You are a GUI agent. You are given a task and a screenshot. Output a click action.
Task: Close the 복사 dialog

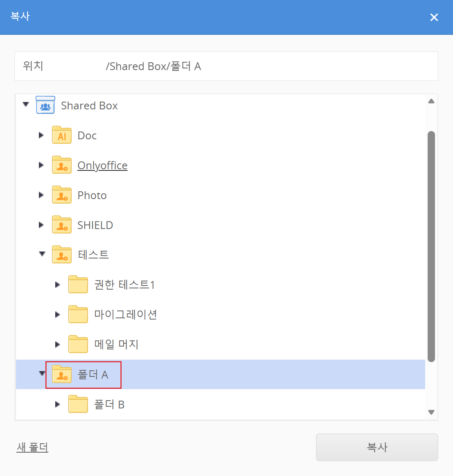[434, 17]
